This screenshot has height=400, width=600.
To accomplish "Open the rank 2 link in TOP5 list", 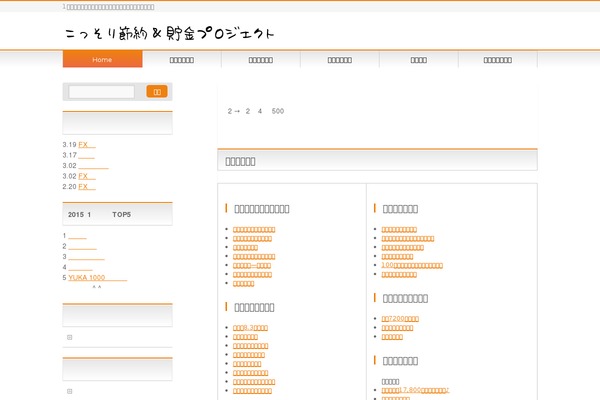I will point(82,246).
